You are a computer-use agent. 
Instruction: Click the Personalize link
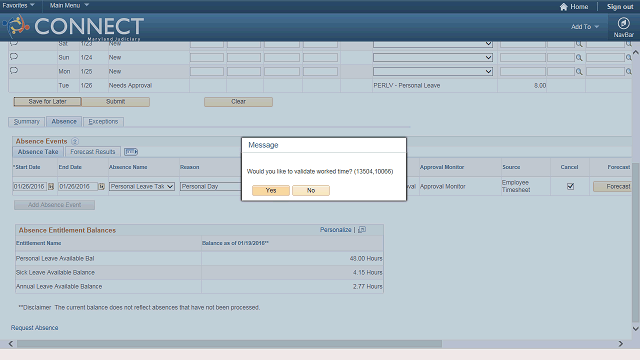pyautogui.click(x=336, y=230)
